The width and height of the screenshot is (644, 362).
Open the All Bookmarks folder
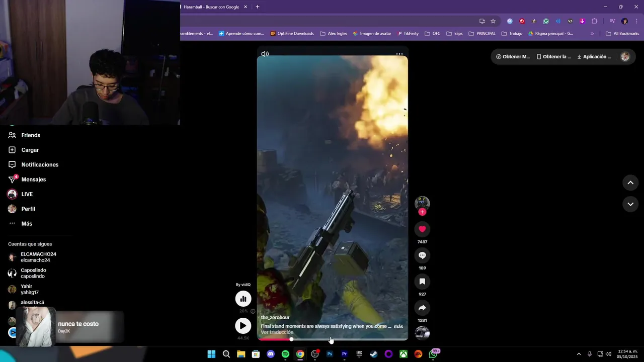[x=622, y=34]
